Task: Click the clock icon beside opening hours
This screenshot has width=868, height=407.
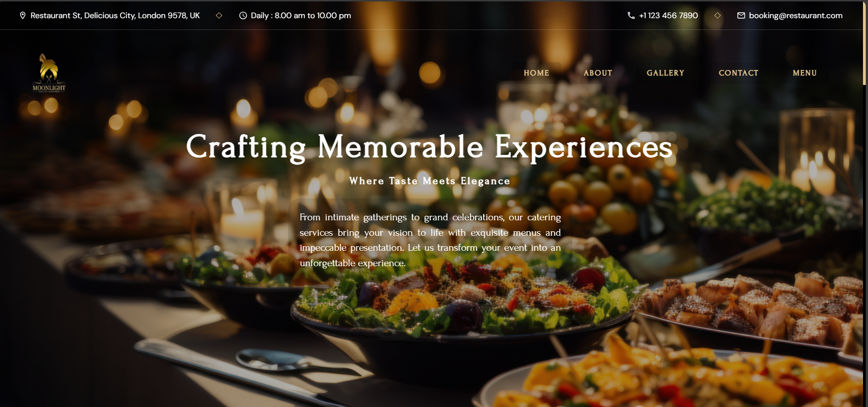Action: pyautogui.click(x=243, y=15)
